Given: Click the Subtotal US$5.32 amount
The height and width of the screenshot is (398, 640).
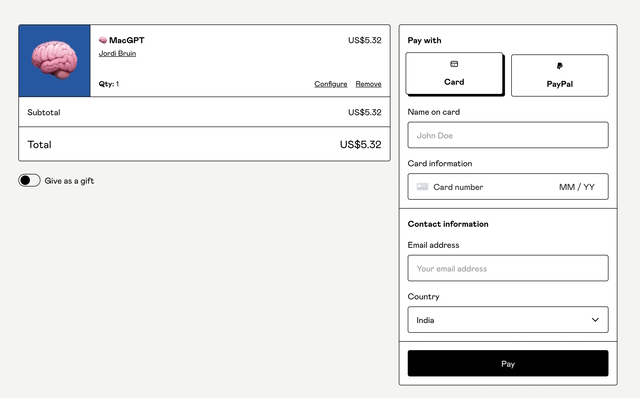Looking at the screenshot, I should pyautogui.click(x=364, y=112).
